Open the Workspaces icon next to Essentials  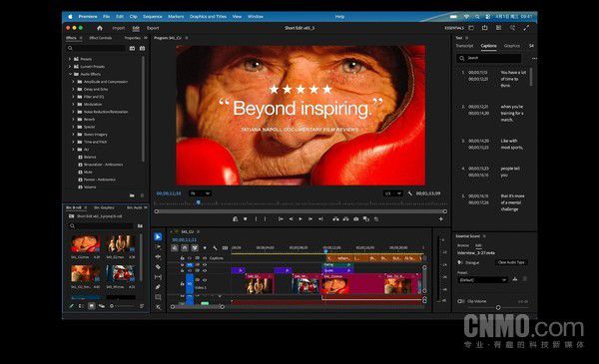click(x=471, y=28)
